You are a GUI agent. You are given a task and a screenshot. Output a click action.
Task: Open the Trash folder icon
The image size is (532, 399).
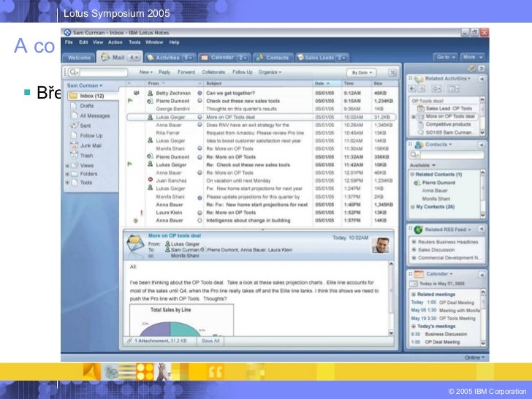coord(74,156)
